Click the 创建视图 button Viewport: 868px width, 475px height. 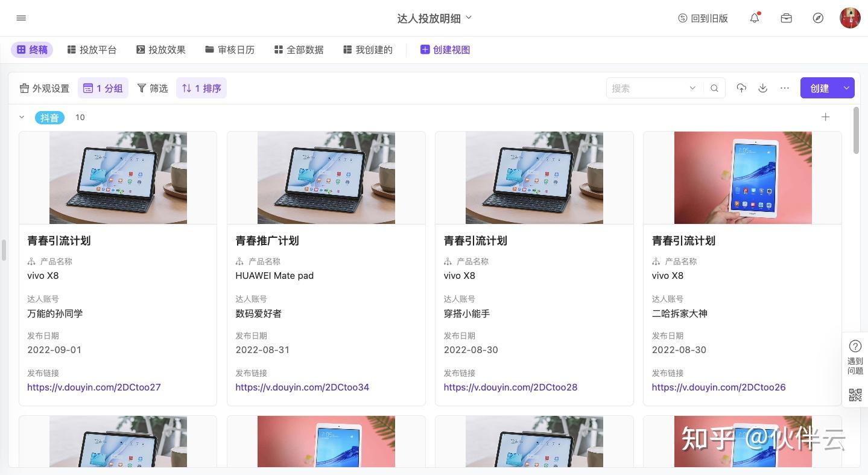click(445, 49)
